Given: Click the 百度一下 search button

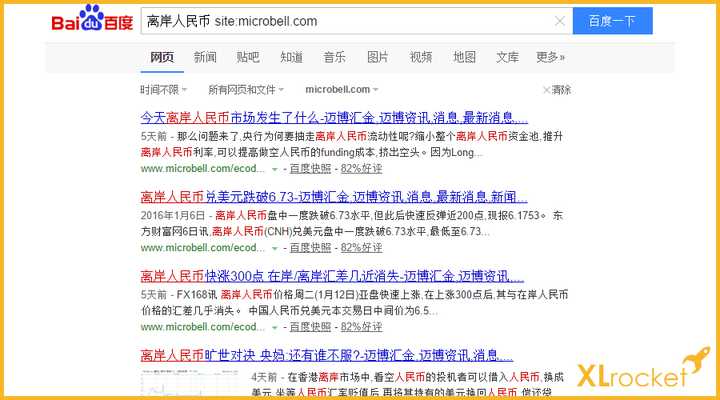Looking at the screenshot, I should (612, 21).
